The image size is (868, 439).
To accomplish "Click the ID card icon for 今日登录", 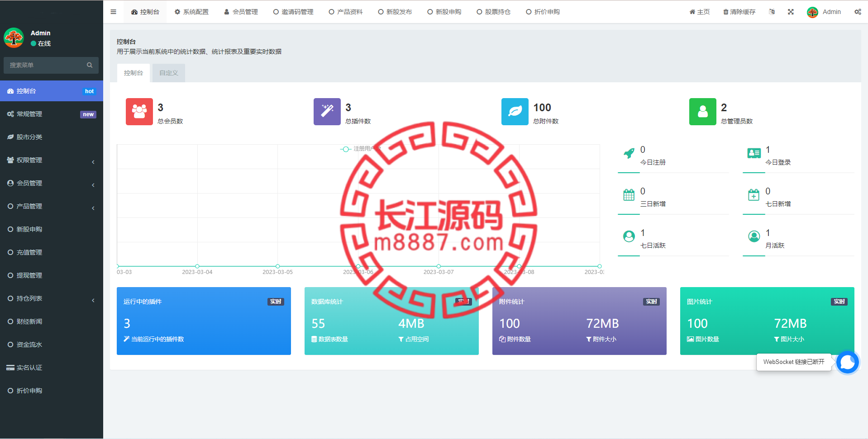I will pos(754,153).
